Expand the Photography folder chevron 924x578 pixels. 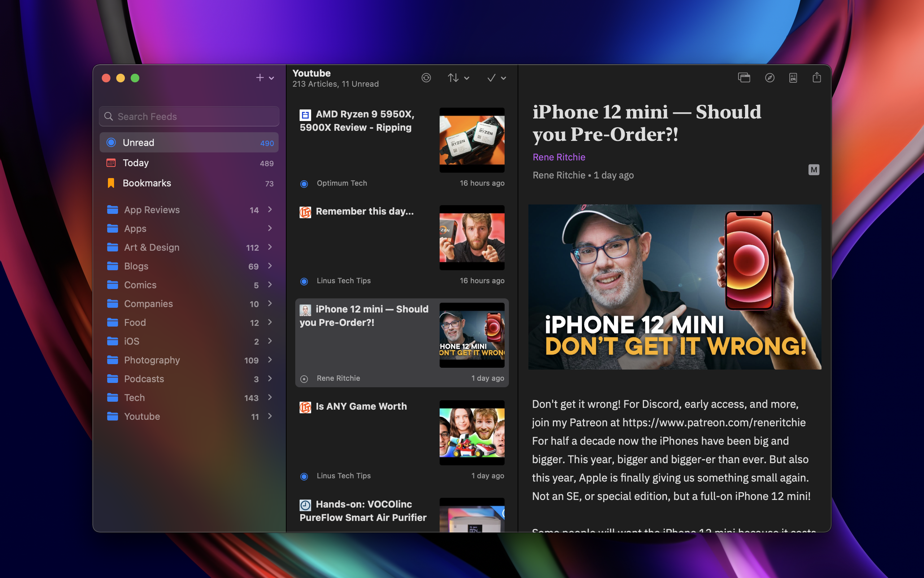[270, 359]
